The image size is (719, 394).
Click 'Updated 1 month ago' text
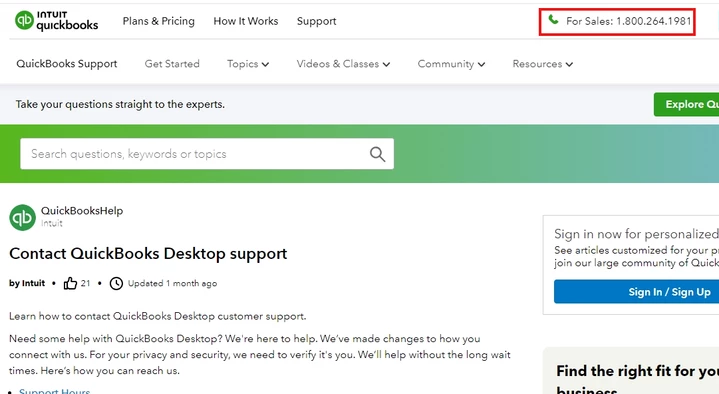point(172,283)
